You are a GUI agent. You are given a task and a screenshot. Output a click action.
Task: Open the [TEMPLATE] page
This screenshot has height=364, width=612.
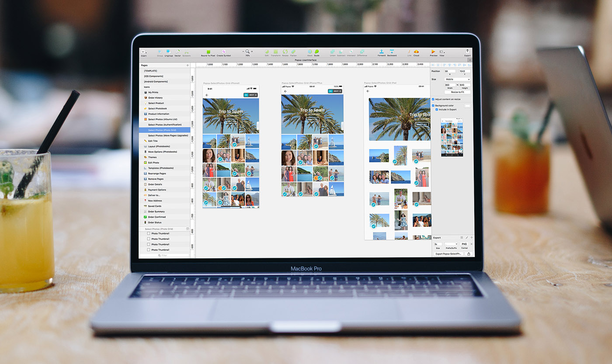click(x=165, y=71)
